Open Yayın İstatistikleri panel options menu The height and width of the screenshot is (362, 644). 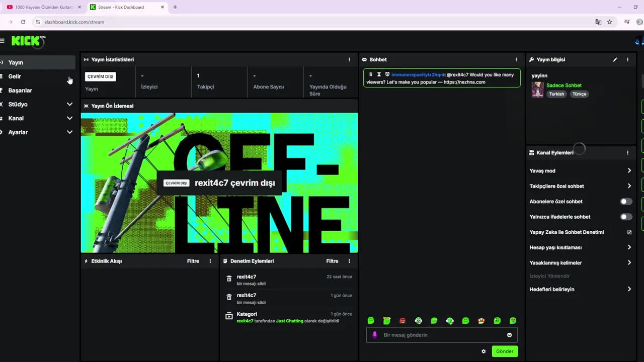click(349, 59)
